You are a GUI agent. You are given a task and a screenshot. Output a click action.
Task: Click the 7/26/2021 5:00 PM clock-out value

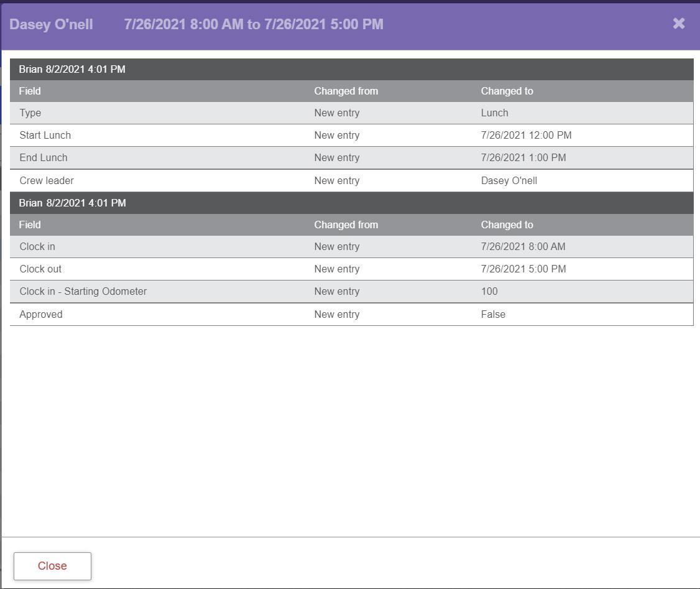523,269
